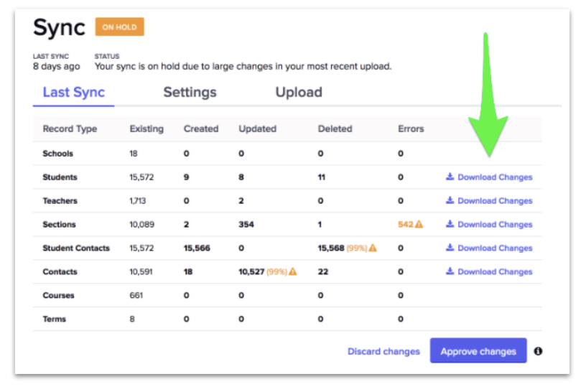Click the Errors column header
This screenshot has width=586, height=392.
[411, 129]
